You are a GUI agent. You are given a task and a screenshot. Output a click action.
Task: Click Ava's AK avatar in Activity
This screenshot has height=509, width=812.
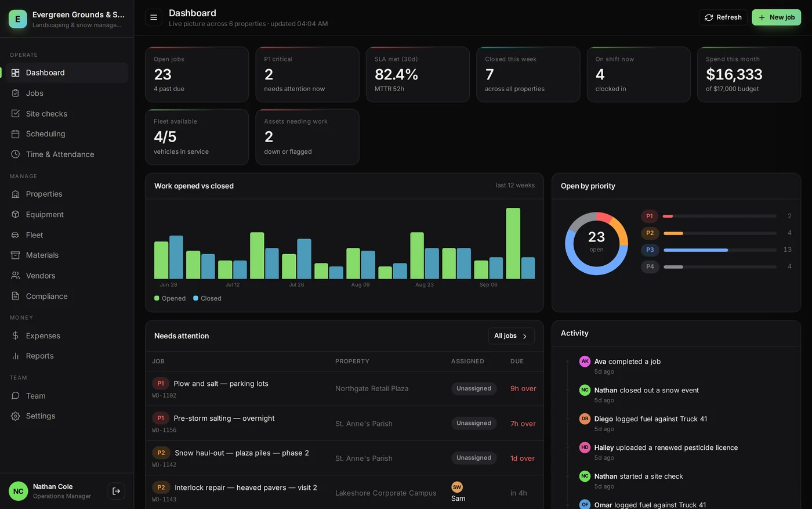pyautogui.click(x=585, y=361)
